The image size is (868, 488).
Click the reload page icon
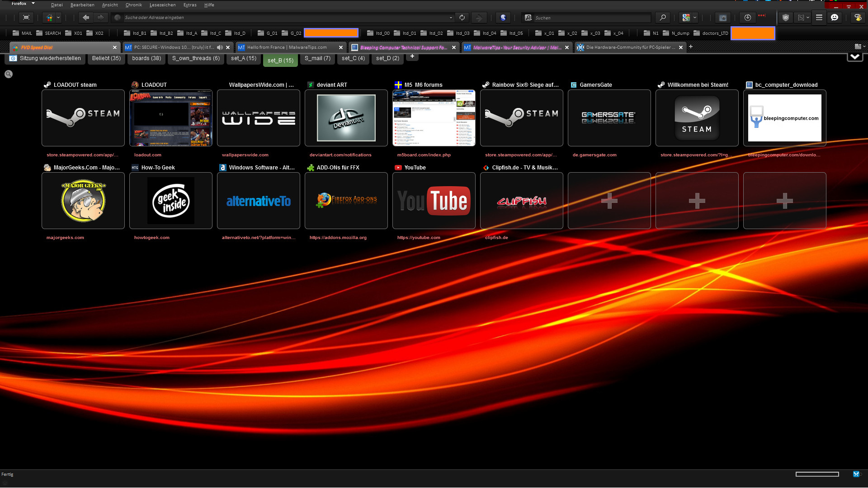point(462,18)
